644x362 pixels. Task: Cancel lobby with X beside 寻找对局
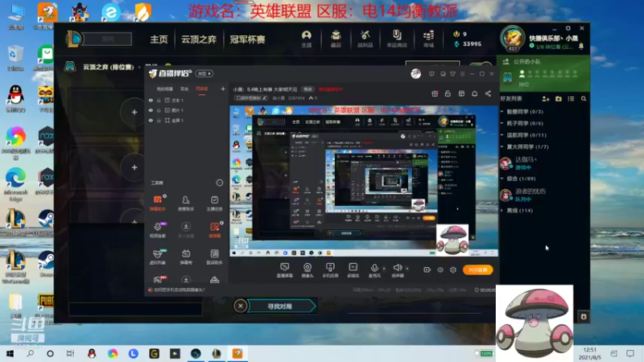coord(241,306)
